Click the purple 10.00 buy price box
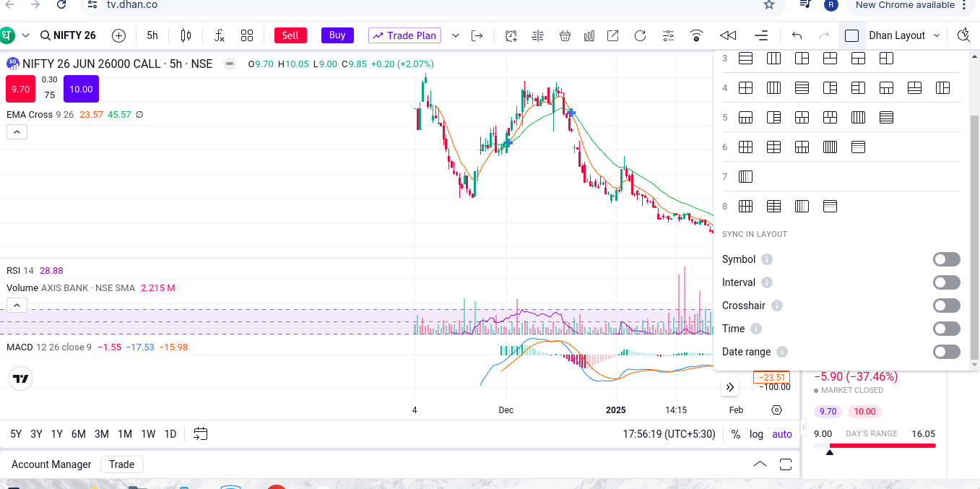 (x=81, y=89)
